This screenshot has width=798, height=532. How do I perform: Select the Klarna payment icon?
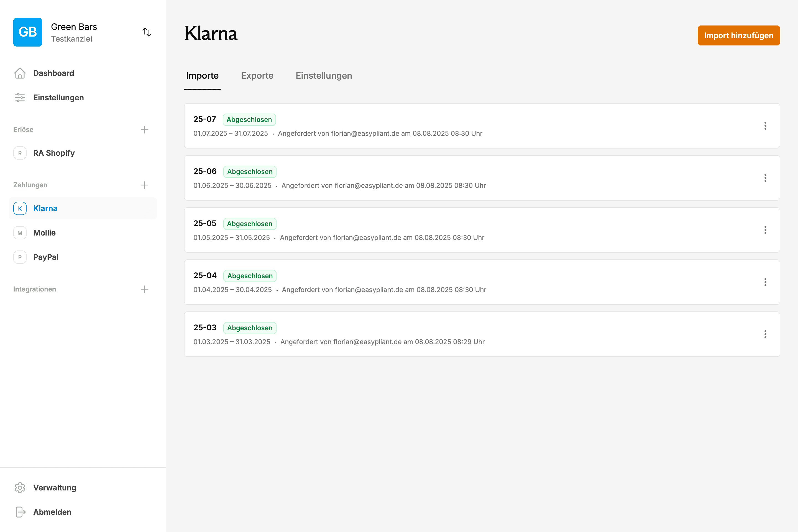click(x=20, y=208)
